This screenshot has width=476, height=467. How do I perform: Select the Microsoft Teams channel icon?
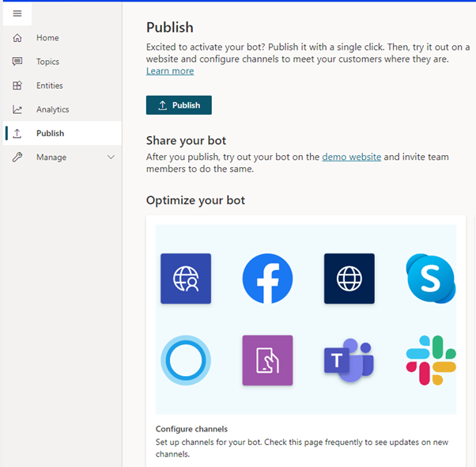tap(349, 360)
